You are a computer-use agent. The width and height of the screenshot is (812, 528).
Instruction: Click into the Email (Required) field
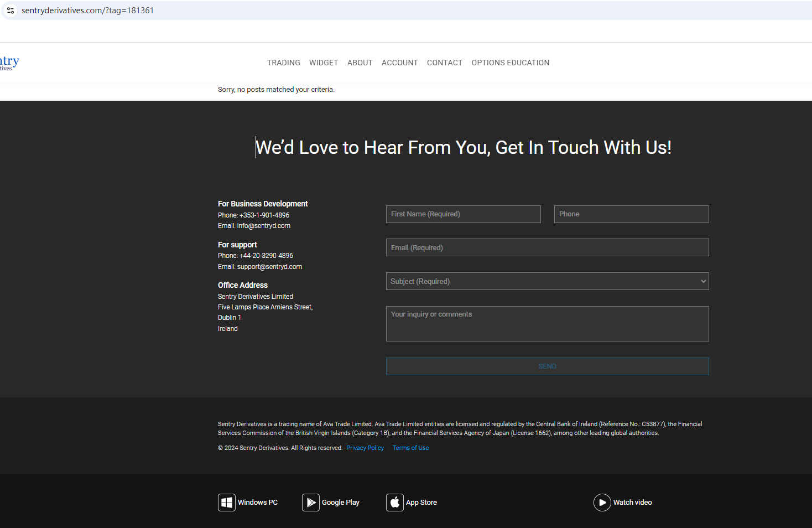coord(547,247)
